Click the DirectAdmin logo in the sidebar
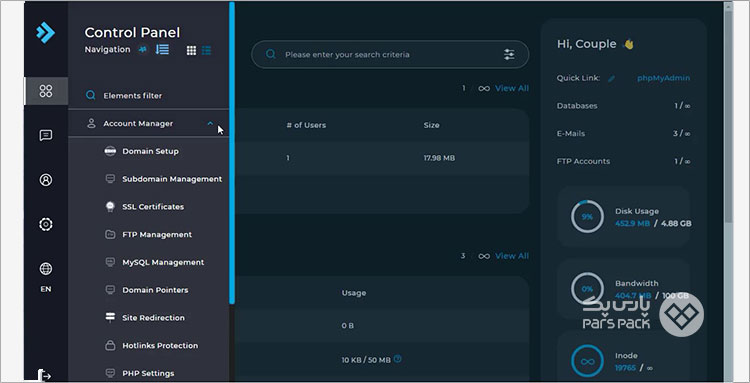This screenshot has width=750, height=383. pos(45,33)
